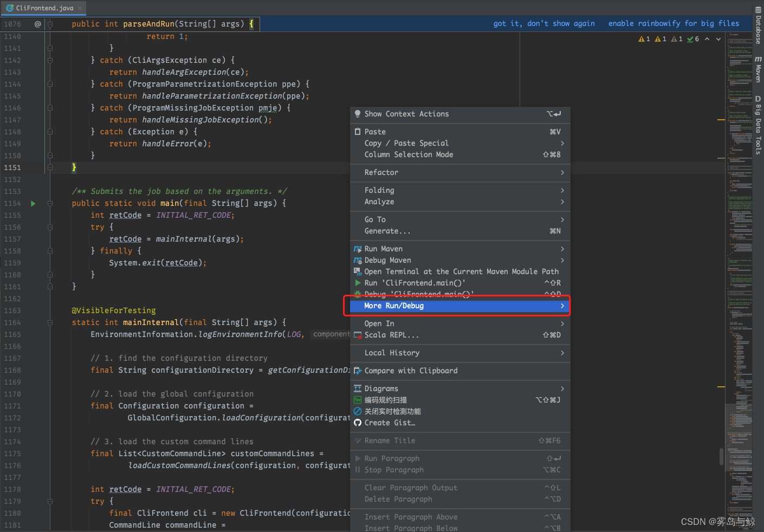This screenshot has width=764, height=532.
Task: Click the Compare with Clipboard icon
Action: (x=358, y=371)
